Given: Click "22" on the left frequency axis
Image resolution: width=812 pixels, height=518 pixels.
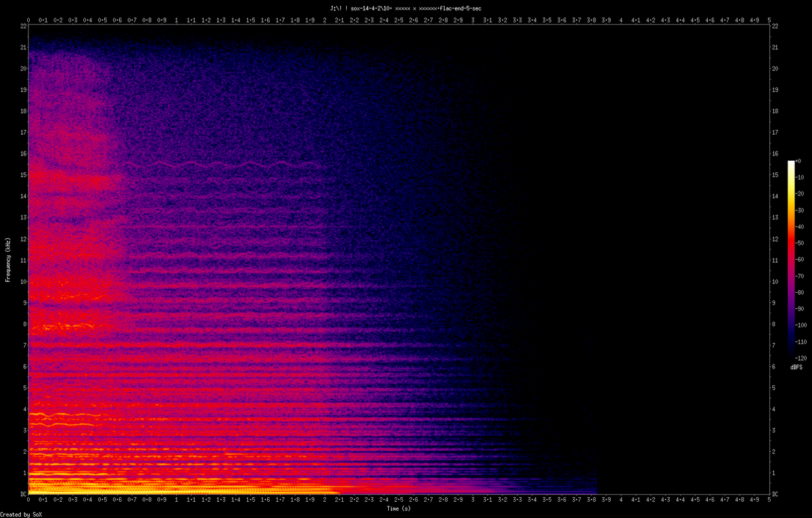Looking at the screenshot, I should [23, 26].
